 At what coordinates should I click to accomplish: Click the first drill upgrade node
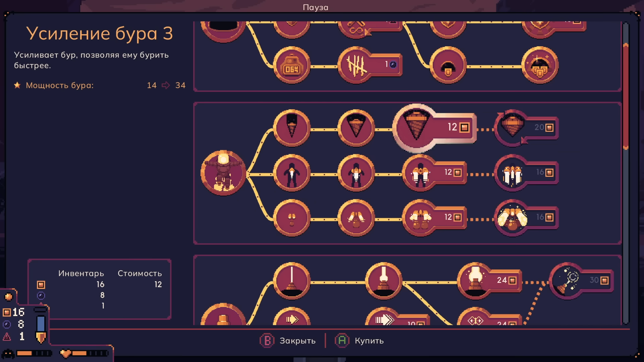click(291, 128)
